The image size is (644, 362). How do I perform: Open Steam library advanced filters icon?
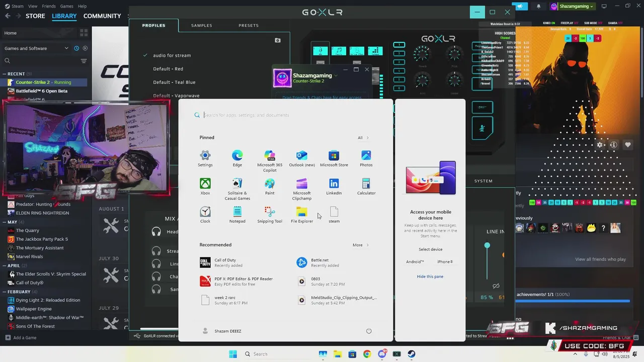point(84,61)
